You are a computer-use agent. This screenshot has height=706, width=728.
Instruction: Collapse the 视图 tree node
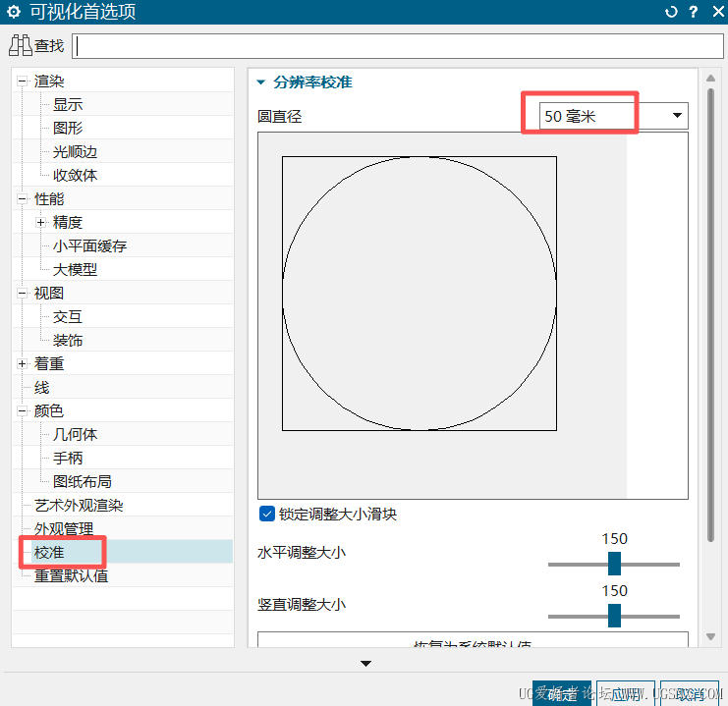point(22,293)
